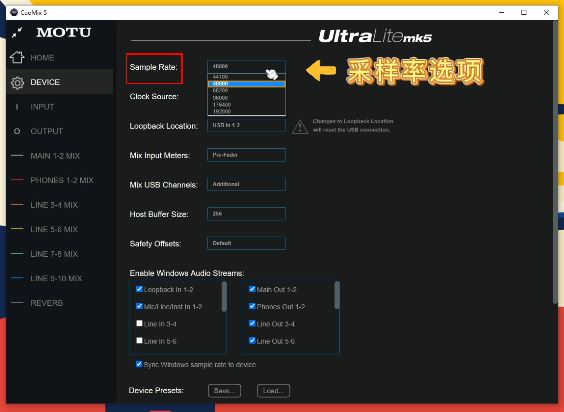Open LINE 9-10 MIX

[x=56, y=279]
